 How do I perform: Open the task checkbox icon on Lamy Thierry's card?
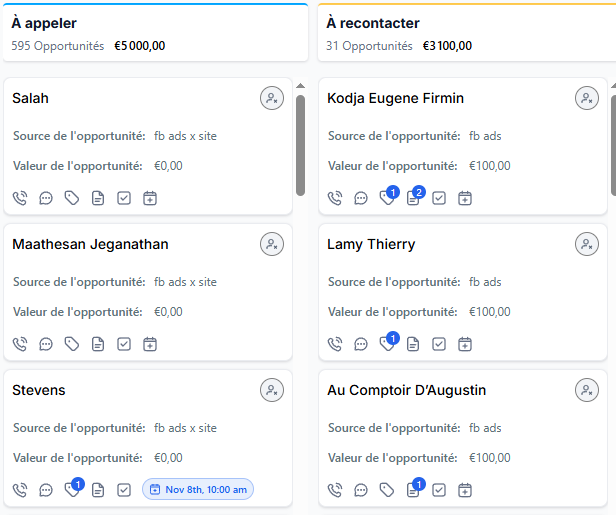439,344
